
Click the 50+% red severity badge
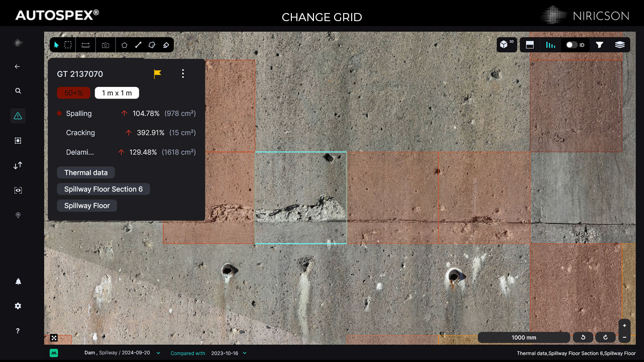[x=73, y=93]
